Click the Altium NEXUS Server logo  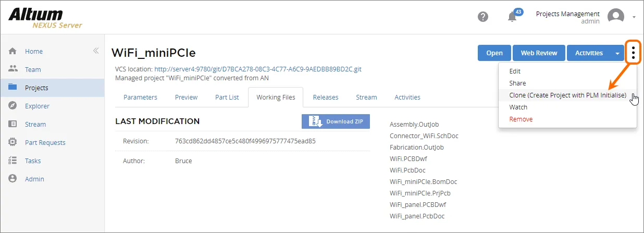coord(45,18)
